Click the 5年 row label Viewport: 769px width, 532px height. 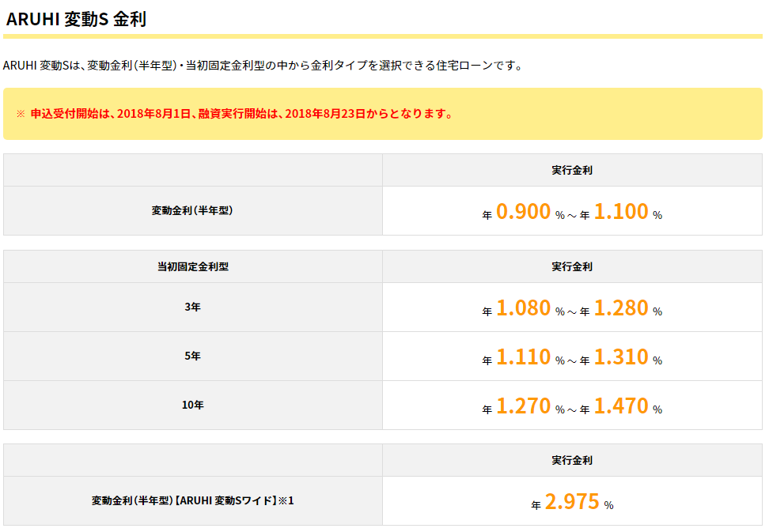[193, 356]
